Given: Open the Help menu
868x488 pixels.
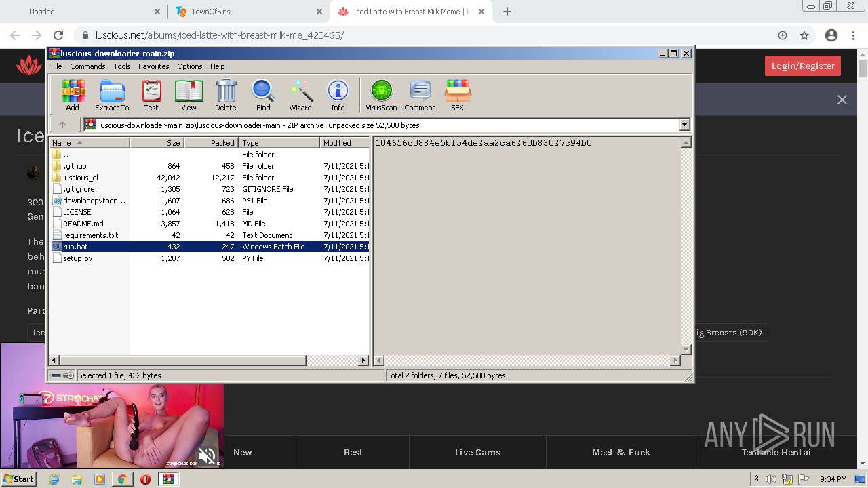Looking at the screenshot, I should coord(218,66).
